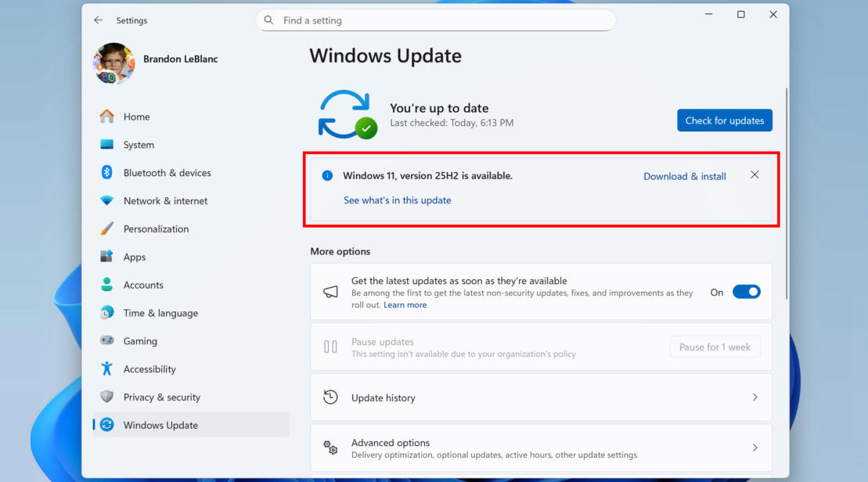Click the Update history clock icon
The width and height of the screenshot is (868, 482).
click(330, 397)
